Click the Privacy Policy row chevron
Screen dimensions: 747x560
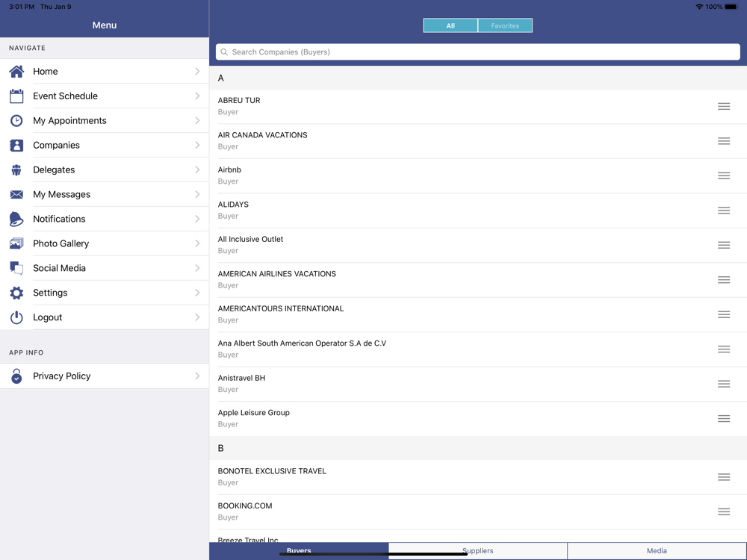tap(197, 376)
